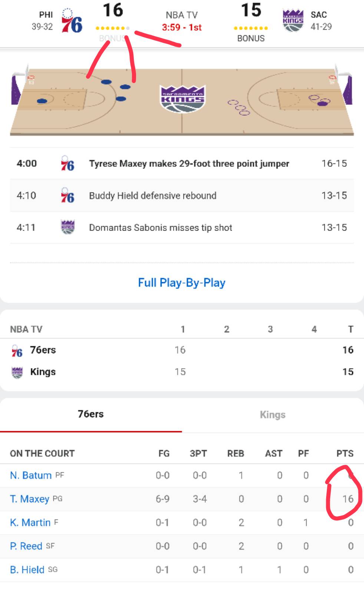Click the Sacramento Kings center-court logo

(x=182, y=99)
